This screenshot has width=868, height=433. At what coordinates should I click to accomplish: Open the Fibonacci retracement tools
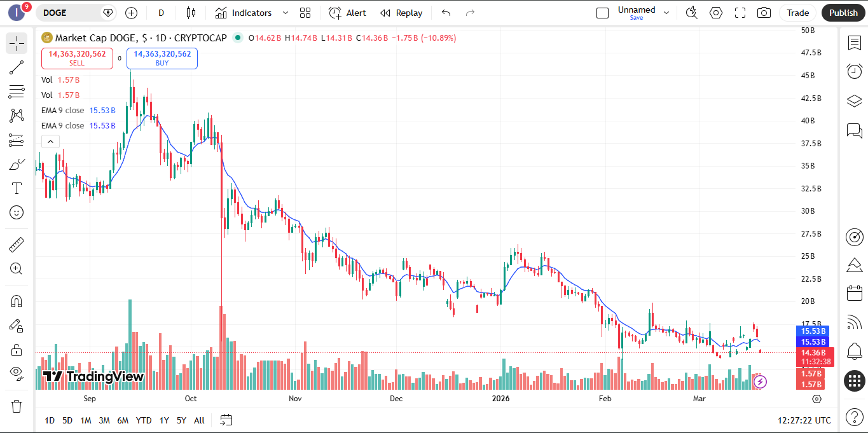click(17, 92)
